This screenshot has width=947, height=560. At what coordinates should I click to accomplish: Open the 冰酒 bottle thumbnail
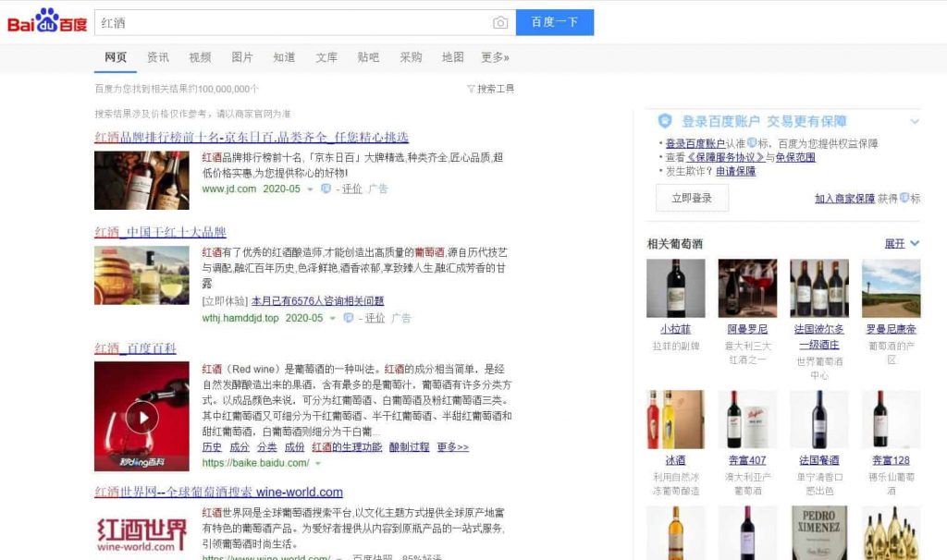coord(676,420)
